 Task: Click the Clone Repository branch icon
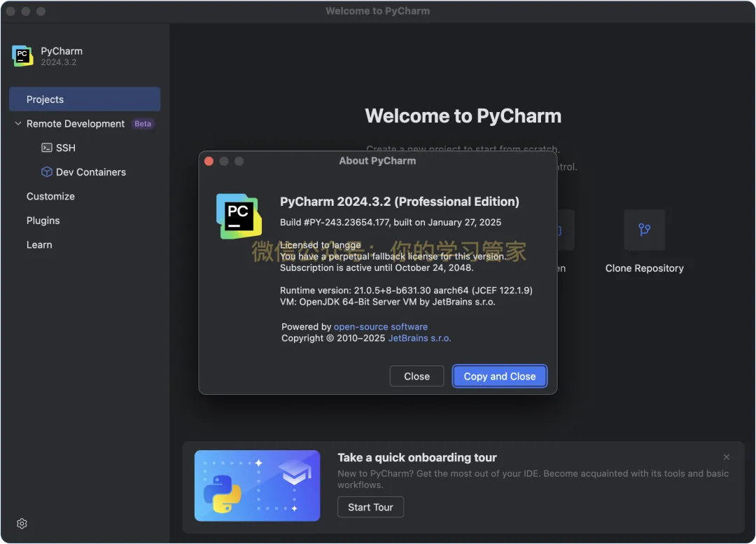[x=644, y=230]
